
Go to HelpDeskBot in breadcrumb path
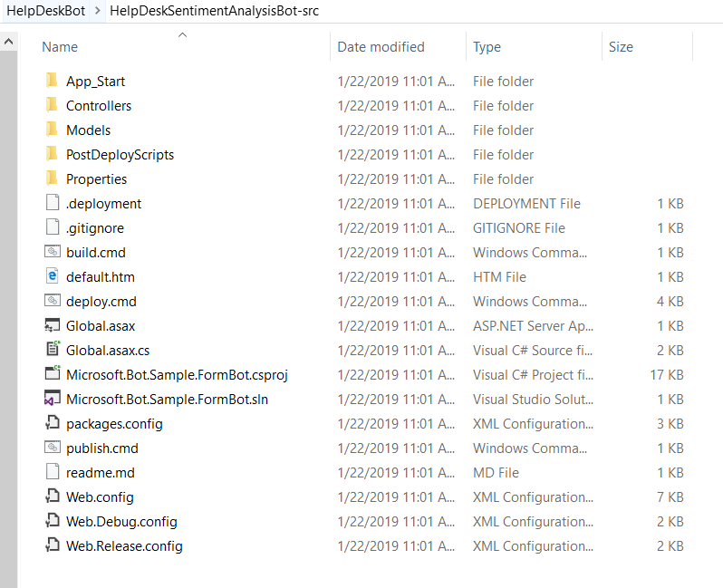point(45,11)
